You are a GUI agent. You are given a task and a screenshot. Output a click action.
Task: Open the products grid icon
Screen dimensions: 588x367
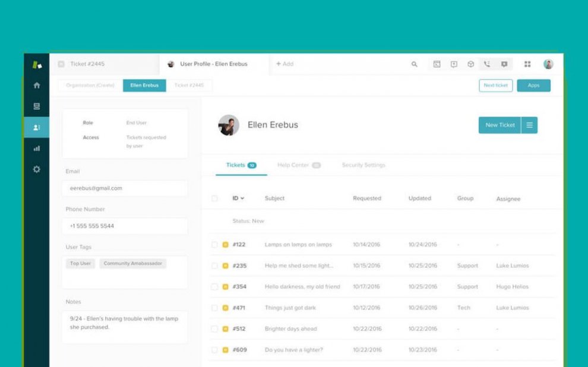[x=527, y=64]
